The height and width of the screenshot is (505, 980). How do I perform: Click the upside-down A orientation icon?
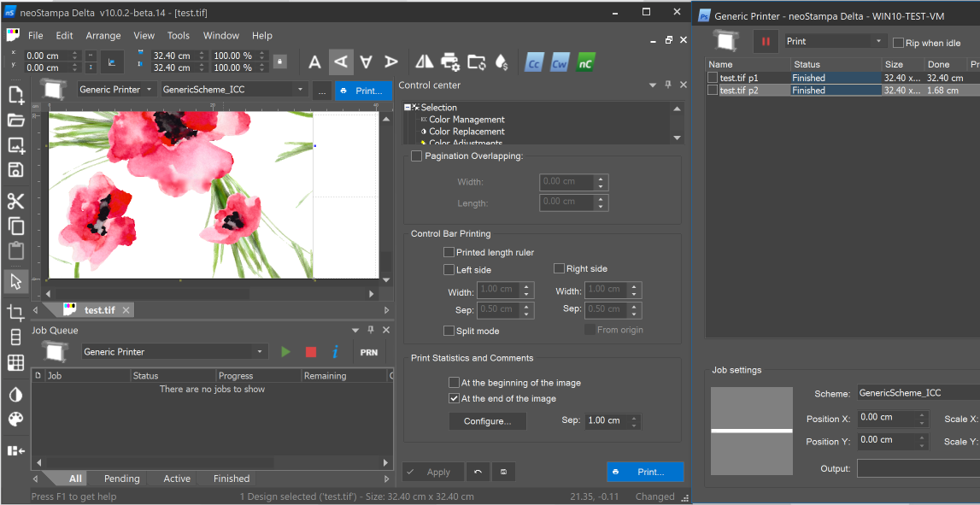367,62
